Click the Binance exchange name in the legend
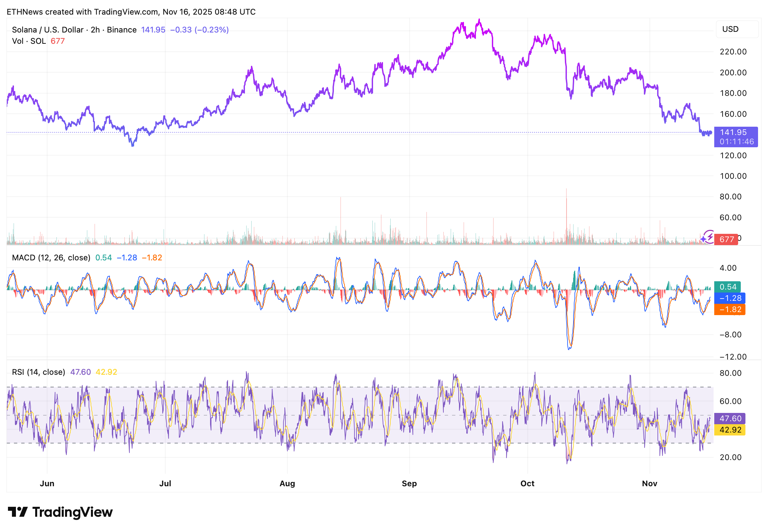The height and width of the screenshot is (532, 768). pos(121,30)
